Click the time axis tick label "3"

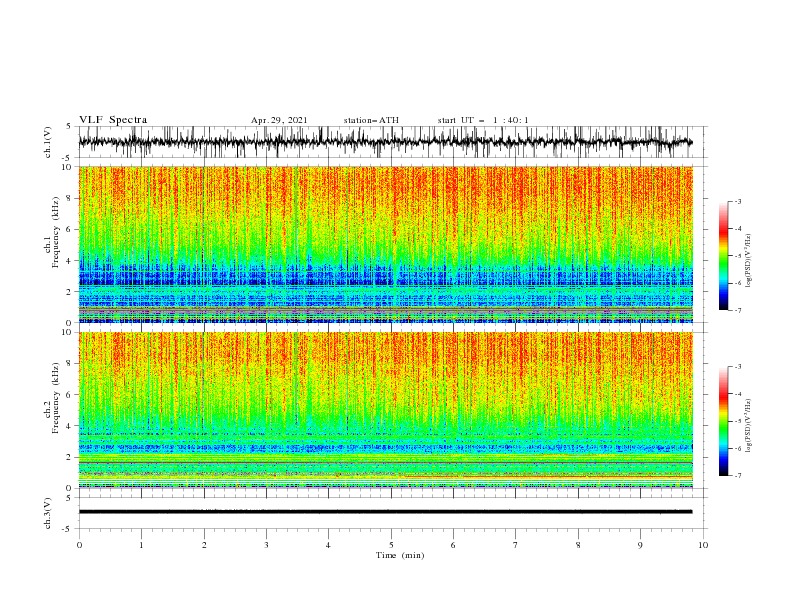coord(266,545)
